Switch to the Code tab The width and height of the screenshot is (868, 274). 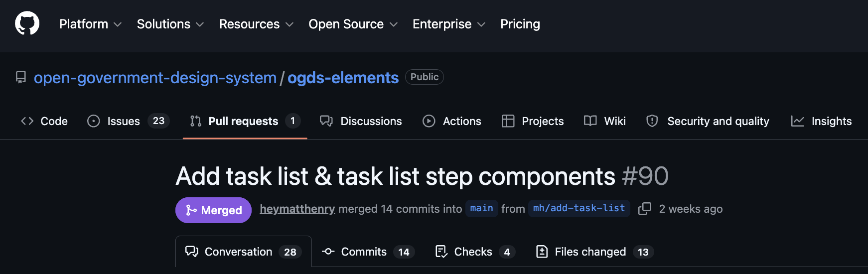[x=44, y=121]
